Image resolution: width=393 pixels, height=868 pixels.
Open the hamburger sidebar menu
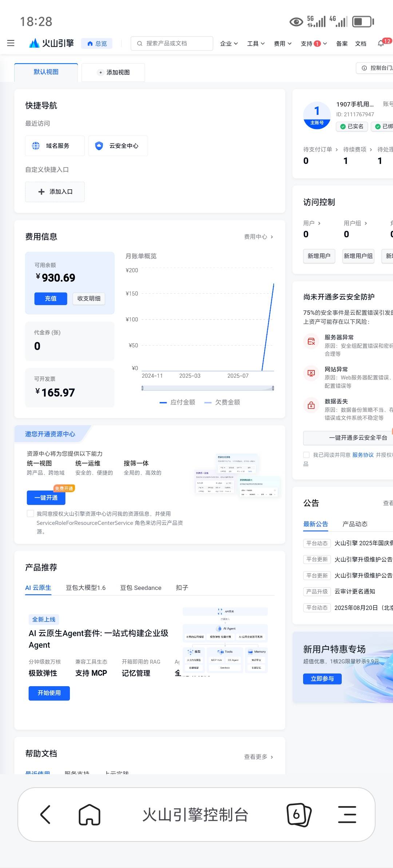pyautogui.click(x=11, y=43)
